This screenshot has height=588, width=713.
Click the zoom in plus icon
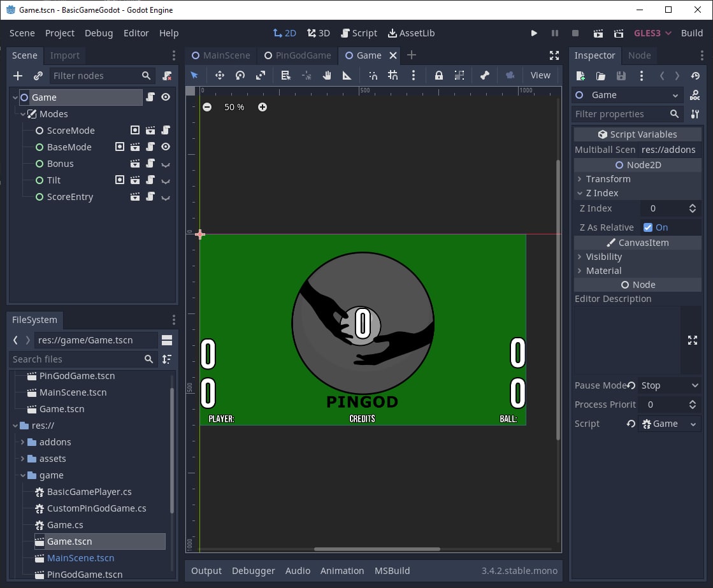pos(263,107)
